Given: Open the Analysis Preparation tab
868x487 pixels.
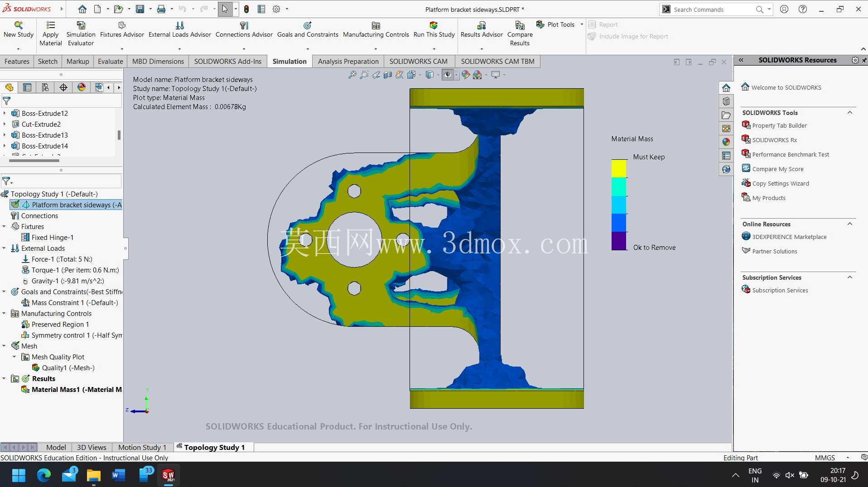Looking at the screenshot, I should tap(348, 61).
